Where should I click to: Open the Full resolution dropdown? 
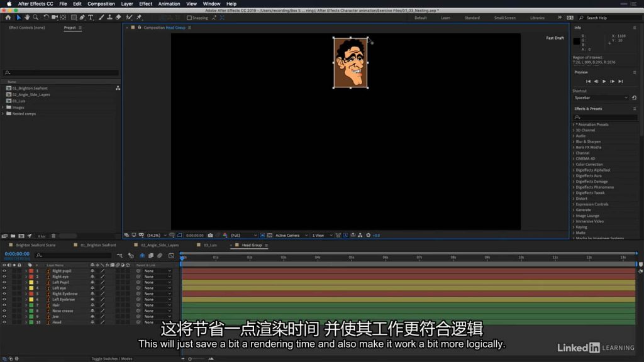coord(243,236)
